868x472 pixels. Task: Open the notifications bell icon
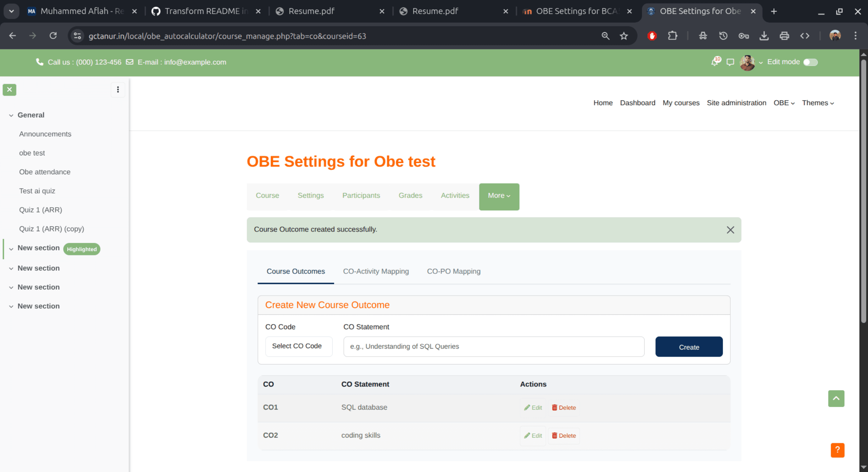pyautogui.click(x=714, y=62)
